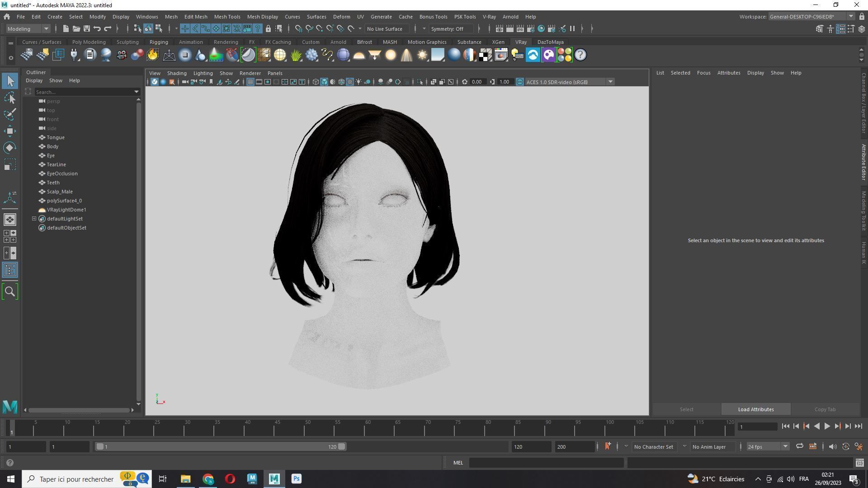Click the checkerboard icon on VRay shelf
The image size is (868, 488).
tap(485, 55)
